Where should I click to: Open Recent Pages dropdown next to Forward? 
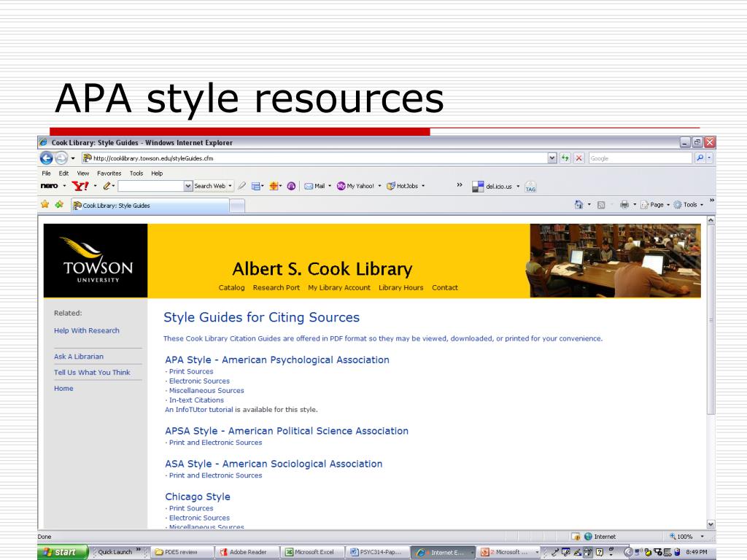click(73, 158)
